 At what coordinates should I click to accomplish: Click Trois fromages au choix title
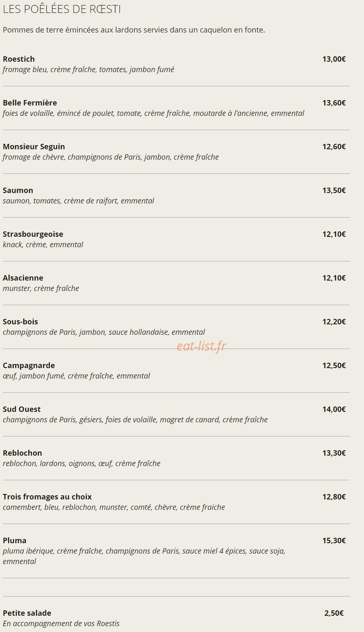[x=47, y=497]
